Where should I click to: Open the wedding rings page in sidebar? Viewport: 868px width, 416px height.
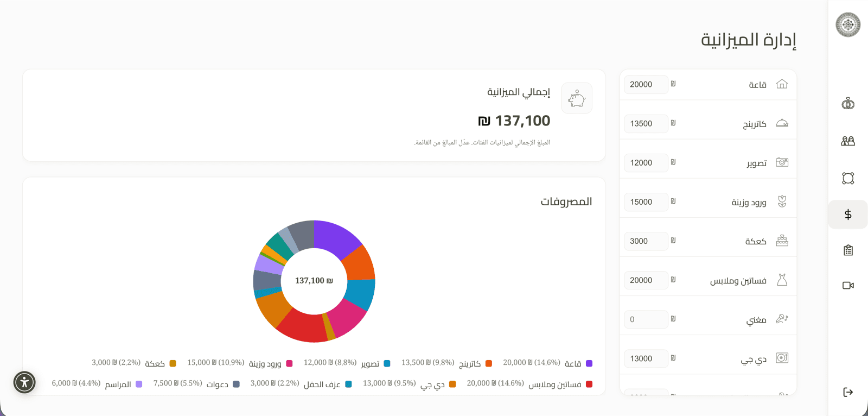tap(848, 103)
